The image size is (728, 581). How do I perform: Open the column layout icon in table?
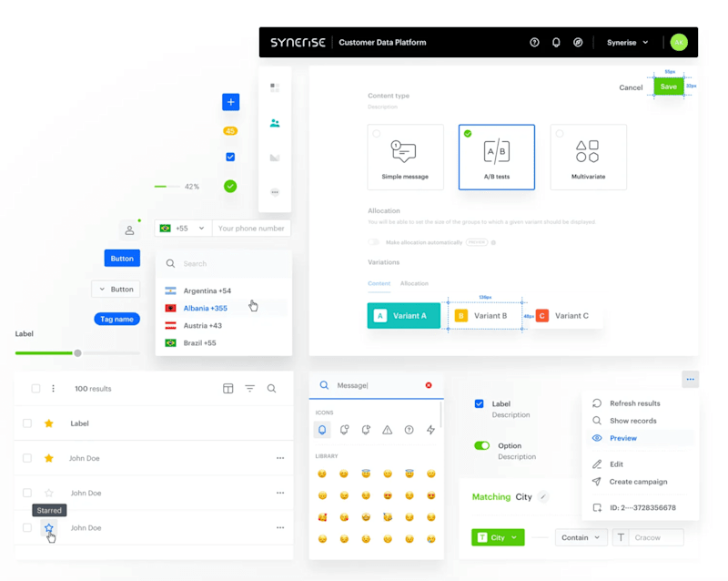click(228, 389)
